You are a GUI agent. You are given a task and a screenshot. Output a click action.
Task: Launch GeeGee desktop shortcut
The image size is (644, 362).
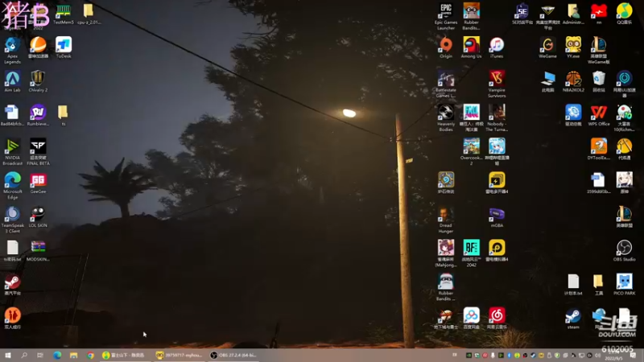click(38, 183)
